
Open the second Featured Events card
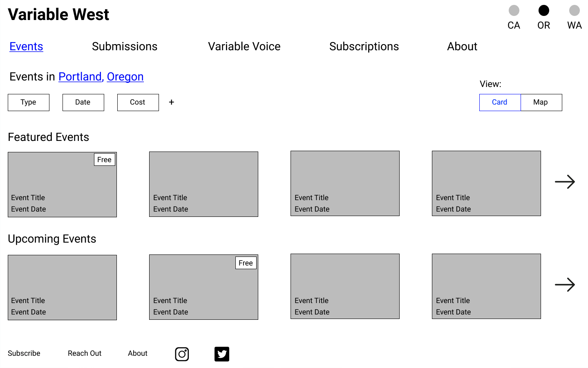[x=203, y=184]
